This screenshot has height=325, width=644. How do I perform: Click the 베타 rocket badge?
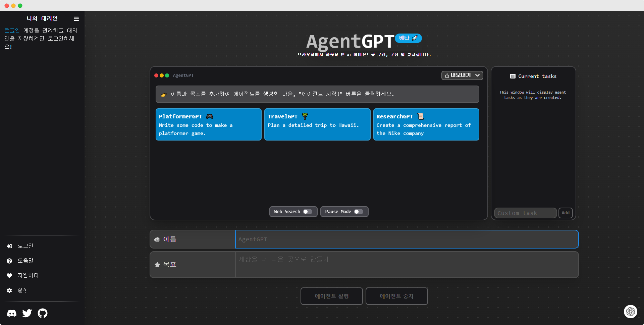click(408, 38)
